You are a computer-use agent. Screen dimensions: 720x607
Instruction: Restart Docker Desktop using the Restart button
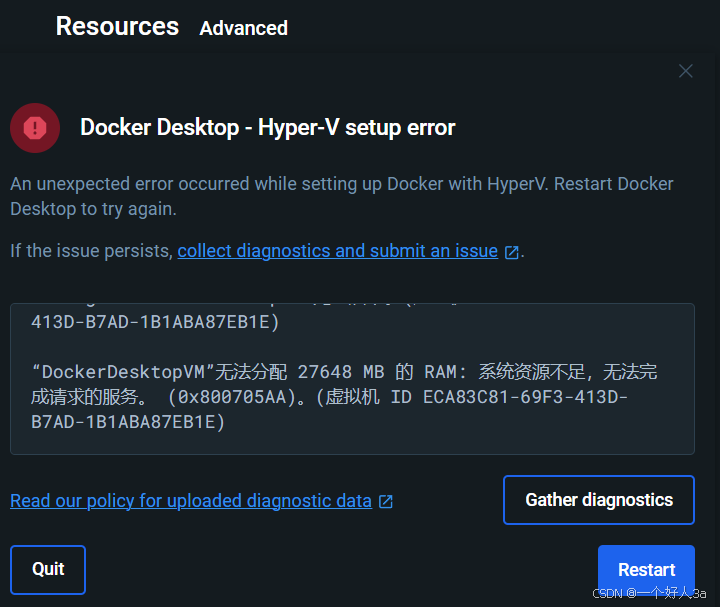click(646, 570)
